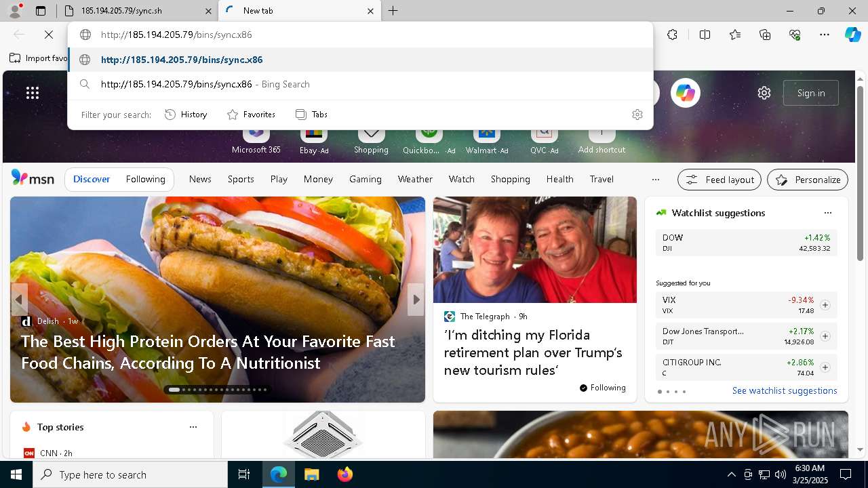Add CITIGROUP INC. to watchlist
The width and height of the screenshot is (868, 488).
point(825,367)
